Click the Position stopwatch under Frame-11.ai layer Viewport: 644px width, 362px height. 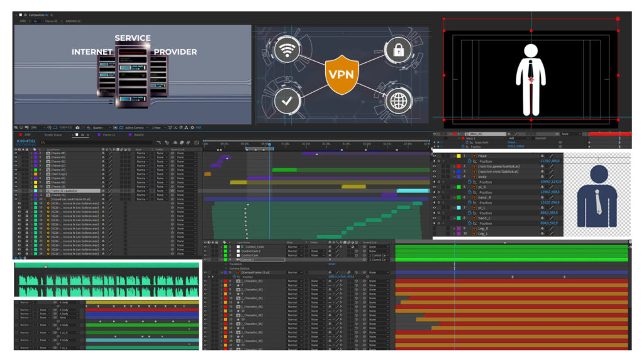[234, 277]
